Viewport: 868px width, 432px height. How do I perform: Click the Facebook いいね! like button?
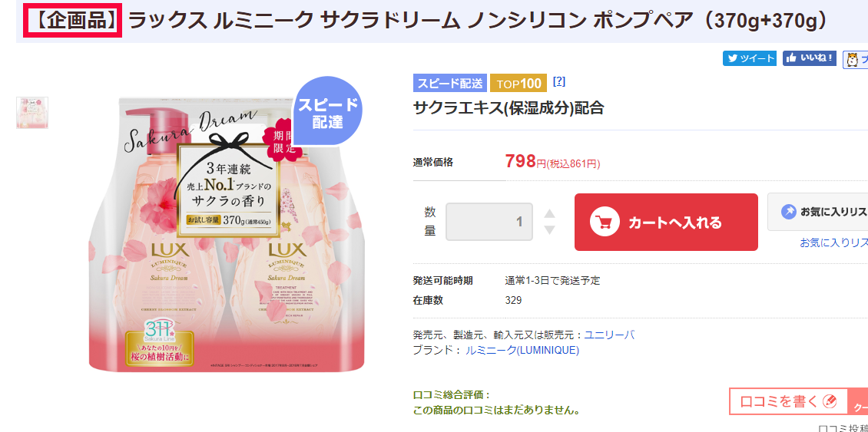(810, 58)
